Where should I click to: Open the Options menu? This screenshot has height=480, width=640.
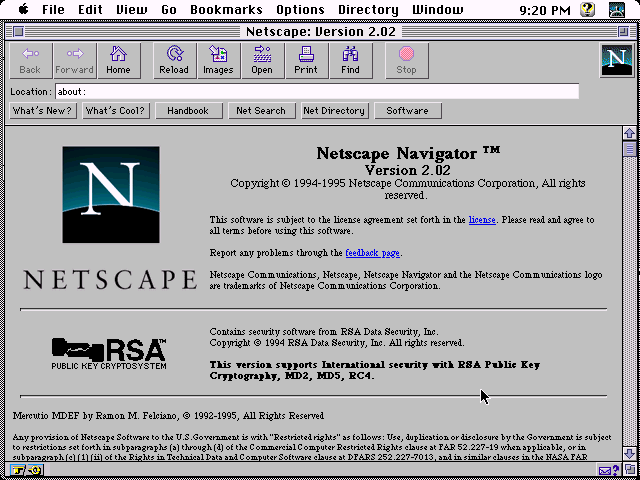(x=300, y=9)
